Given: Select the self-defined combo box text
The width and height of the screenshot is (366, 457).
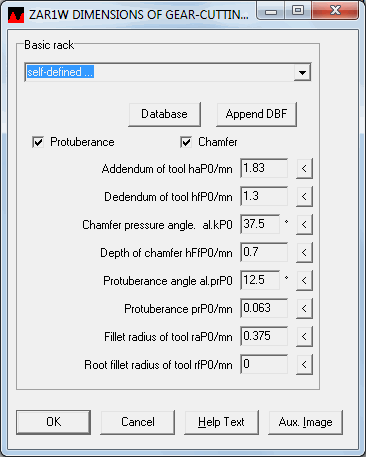Looking at the screenshot, I should click(60, 72).
